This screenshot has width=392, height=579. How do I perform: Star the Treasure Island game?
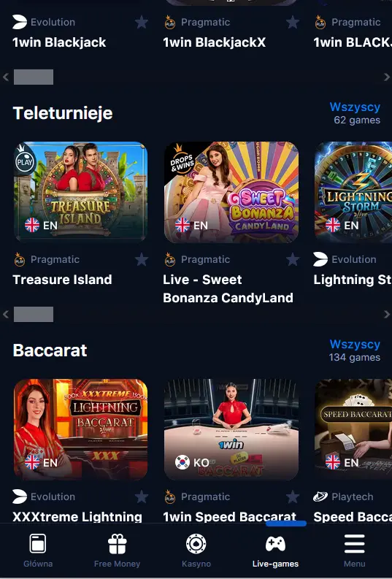[142, 260]
